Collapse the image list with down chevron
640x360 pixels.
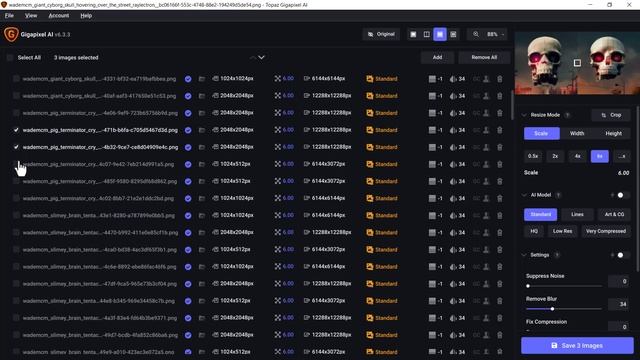point(262,58)
